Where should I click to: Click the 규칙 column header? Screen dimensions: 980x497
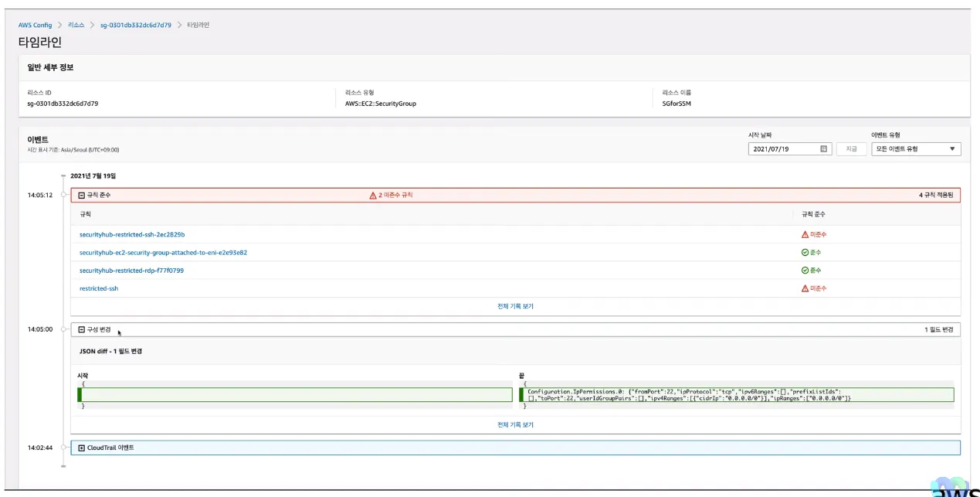[85, 214]
